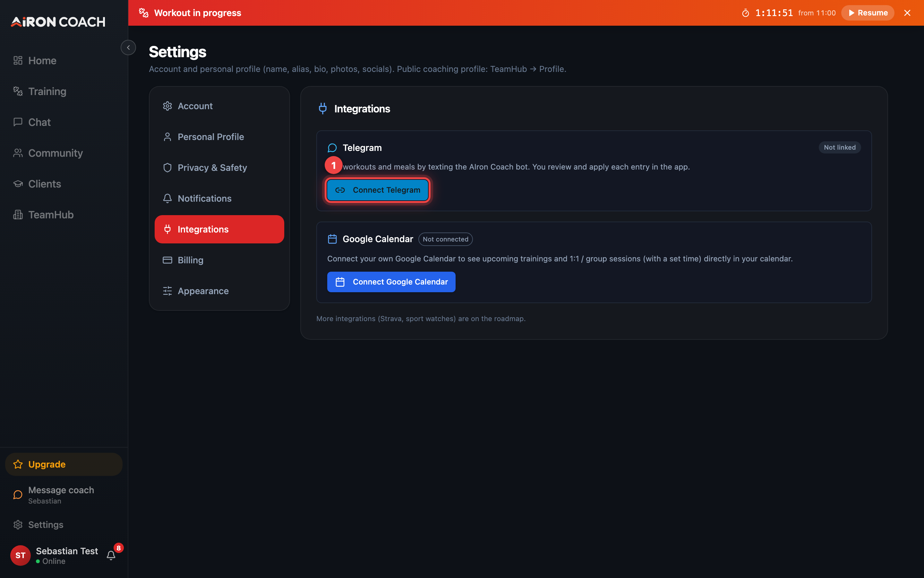Viewport: 924px width, 578px height.
Task: Click the Clients graduation cap icon
Action: pyautogui.click(x=18, y=184)
